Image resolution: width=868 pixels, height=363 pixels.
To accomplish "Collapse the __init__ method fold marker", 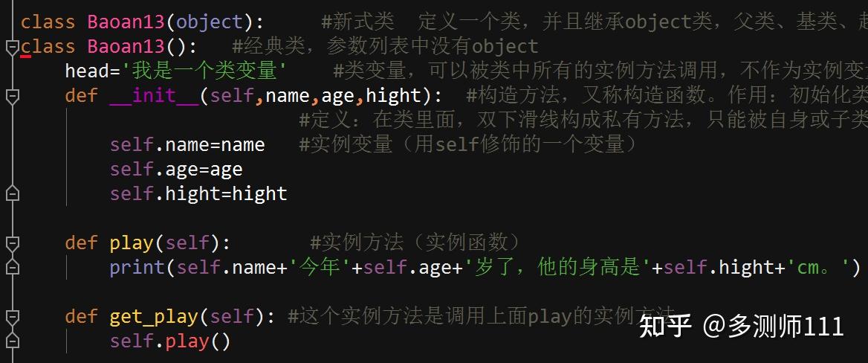I will (x=11, y=97).
